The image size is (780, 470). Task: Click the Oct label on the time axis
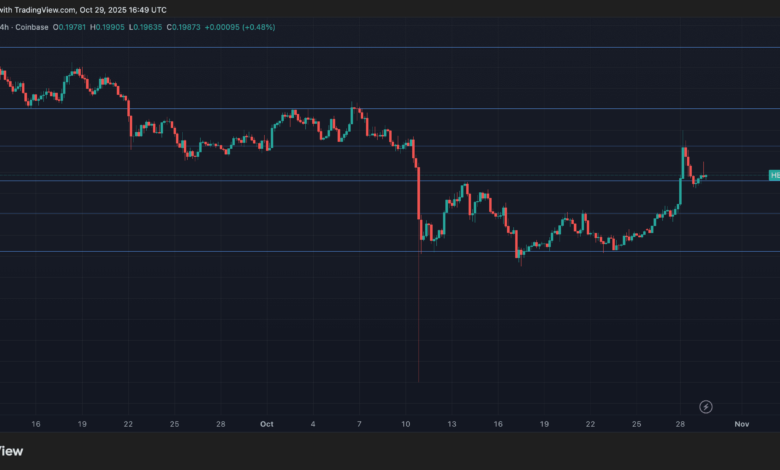(266, 424)
